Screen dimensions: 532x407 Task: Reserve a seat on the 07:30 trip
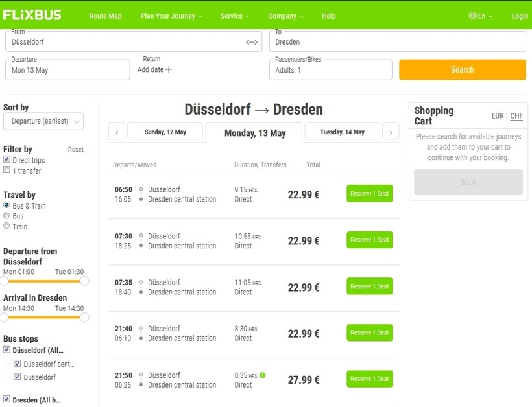(x=369, y=240)
